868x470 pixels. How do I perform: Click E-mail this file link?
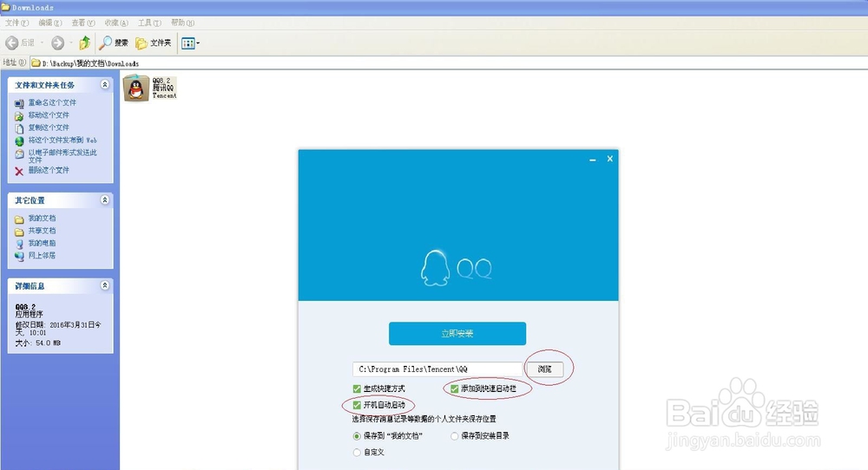(62, 155)
